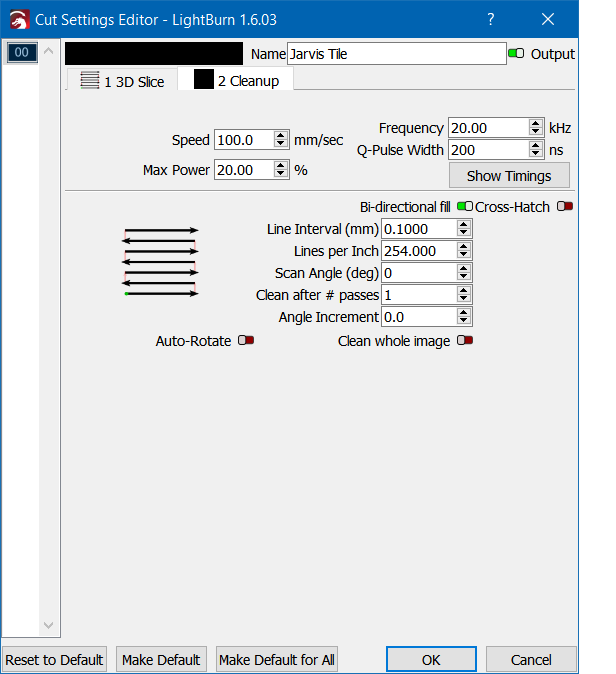
Task: Click the Make Default button
Action: click(x=161, y=659)
